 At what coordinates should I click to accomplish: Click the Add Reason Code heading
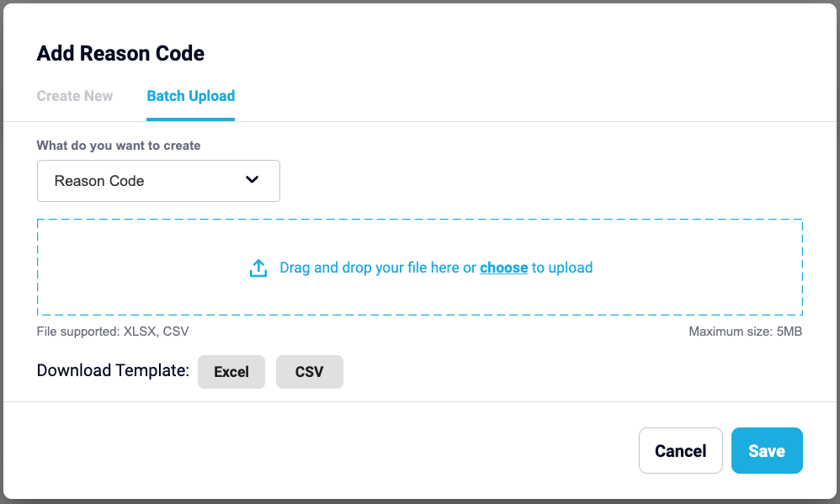point(120,54)
